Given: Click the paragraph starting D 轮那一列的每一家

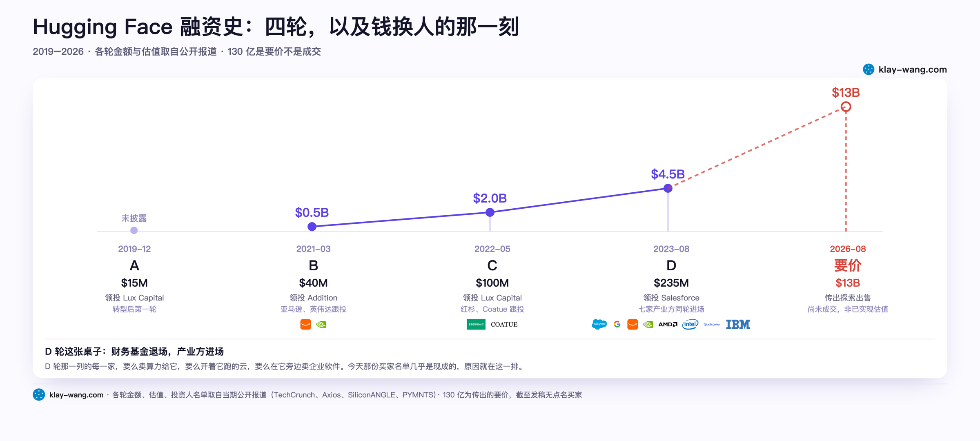Looking at the screenshot, I should (285, 366).
